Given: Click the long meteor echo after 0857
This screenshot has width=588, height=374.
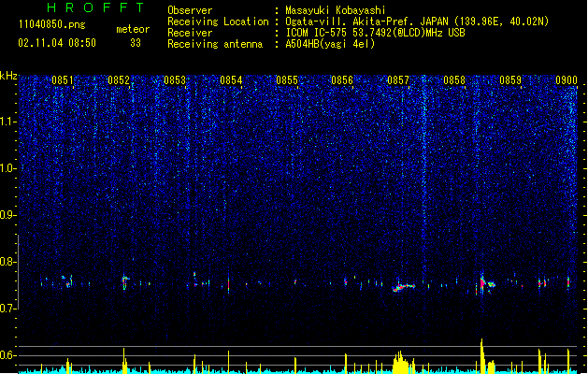Looking at the screenshot, I should point(404,287).
